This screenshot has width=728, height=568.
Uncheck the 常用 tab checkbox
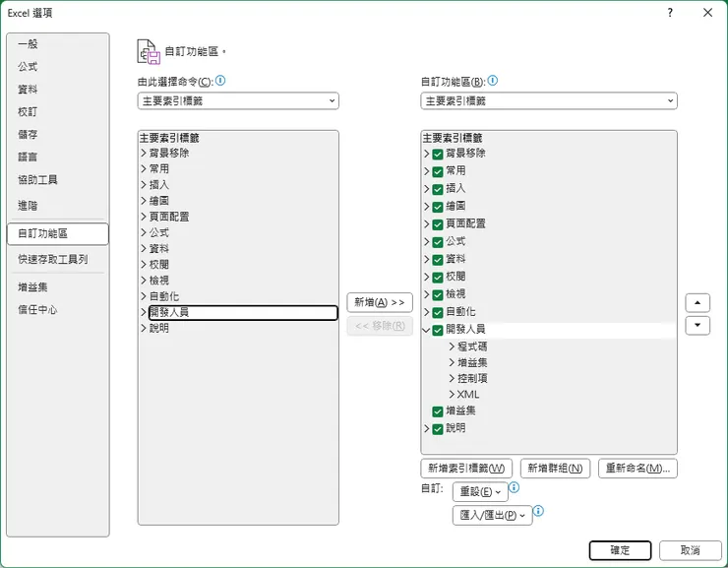(438, 172)
